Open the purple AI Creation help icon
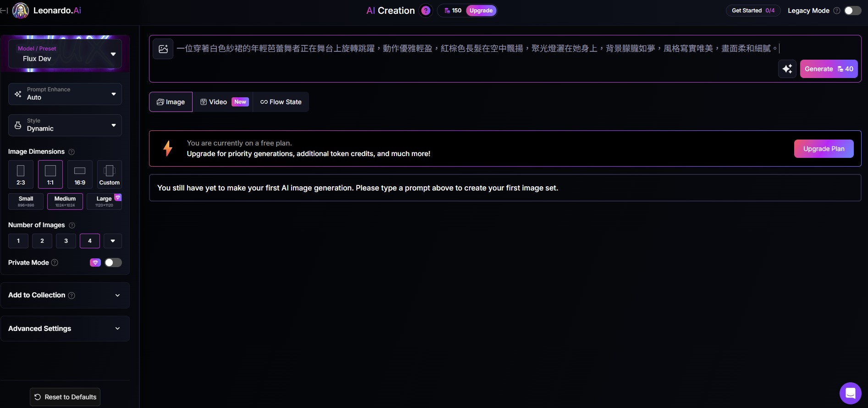 [x=426, y=11]
